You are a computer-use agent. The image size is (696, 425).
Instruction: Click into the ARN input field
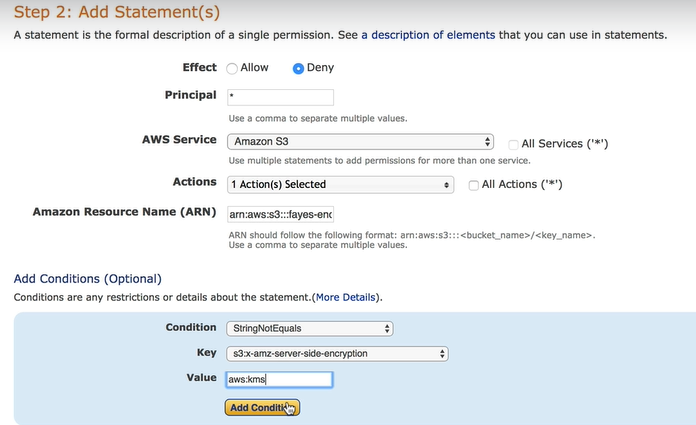[280, 214]
